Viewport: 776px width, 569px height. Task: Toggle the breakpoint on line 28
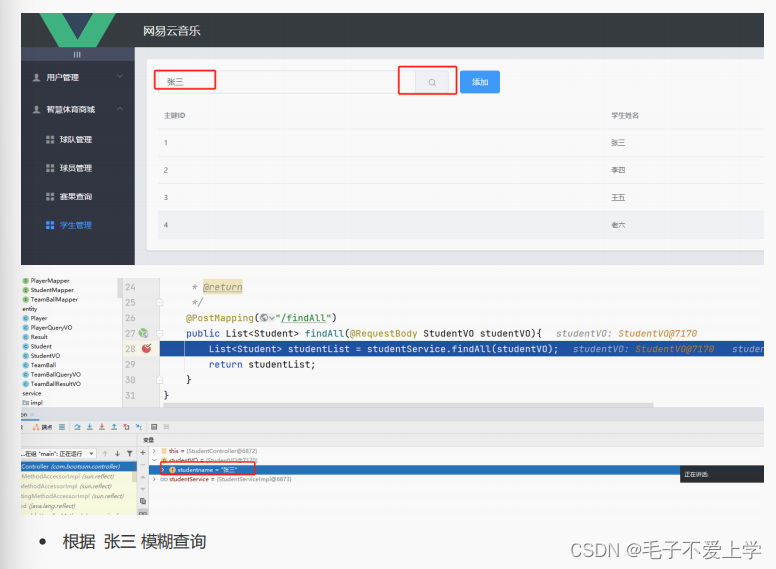coord(146,348)
